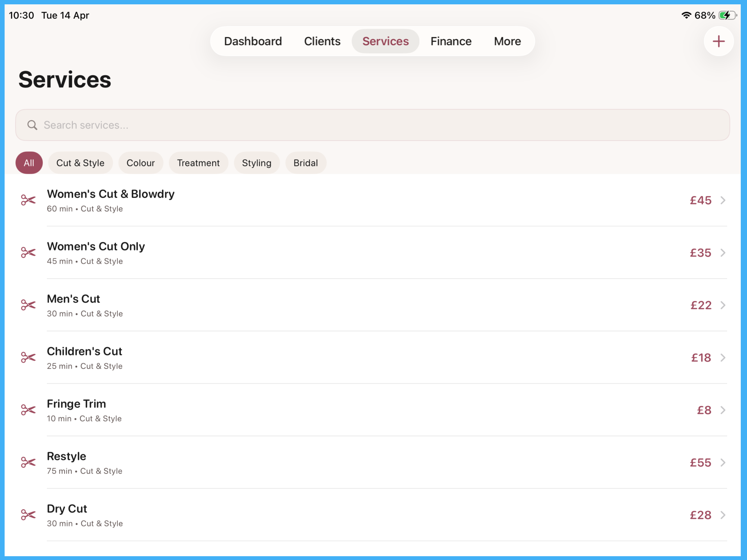Image resolution: width=747 pixels, height=560 pixels.
Task: Click scissors icon beside Fringe Trim
Action: 29,410
